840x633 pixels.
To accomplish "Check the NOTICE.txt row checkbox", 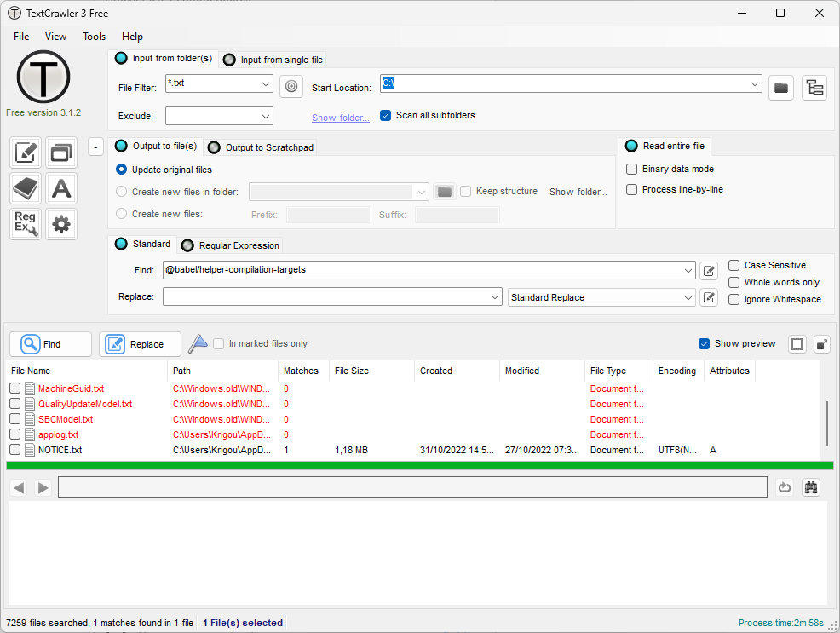I will coord(15,450).
